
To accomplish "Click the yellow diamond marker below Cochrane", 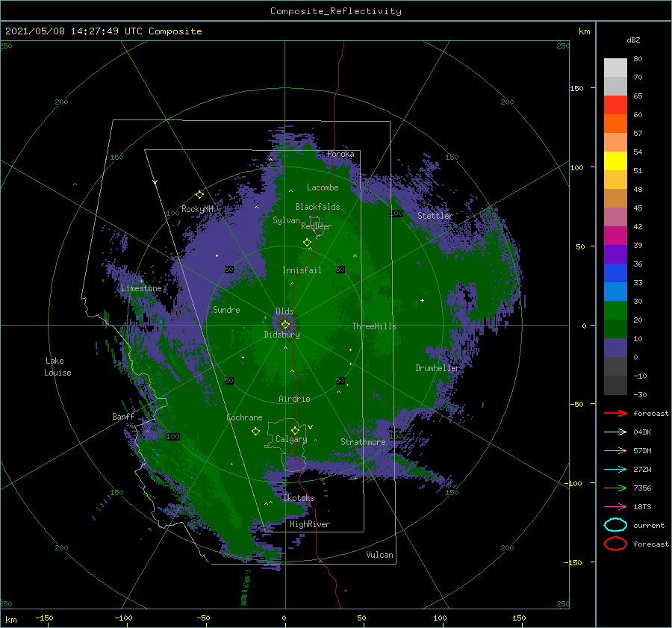I will point(255,432).
